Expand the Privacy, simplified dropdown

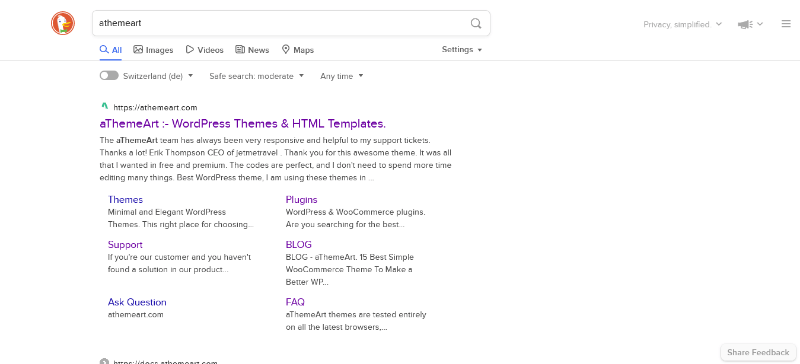pyautogui.click(x=683, y=24)
